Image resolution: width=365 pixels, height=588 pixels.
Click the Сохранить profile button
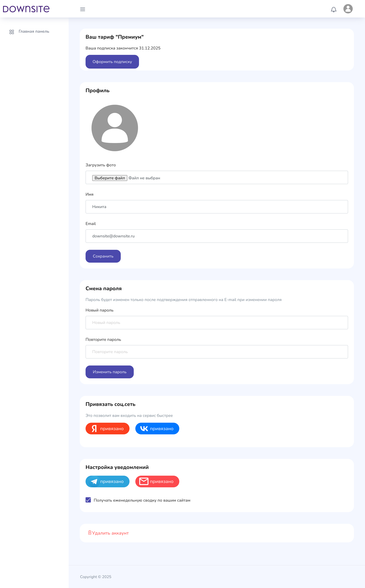[103, 256]
